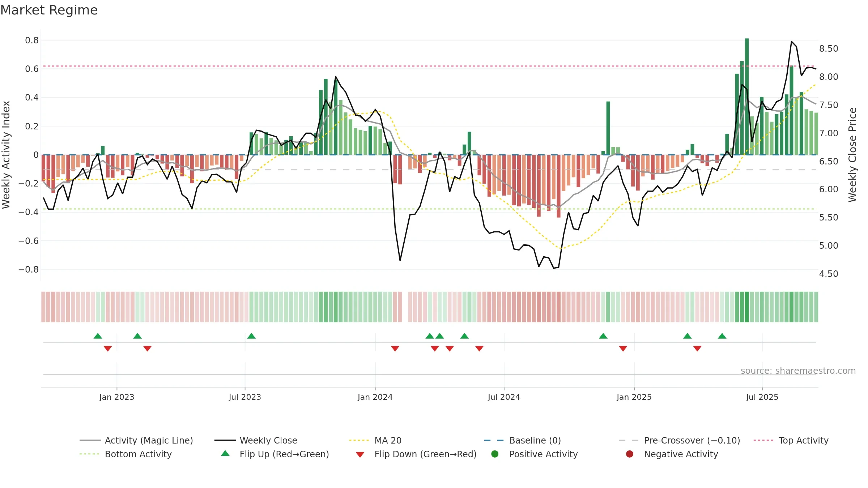The height and width of the screenshot is (488, 868).
Task: Toggle the Bottom Activity legend entry
Action: pos(125,454)
